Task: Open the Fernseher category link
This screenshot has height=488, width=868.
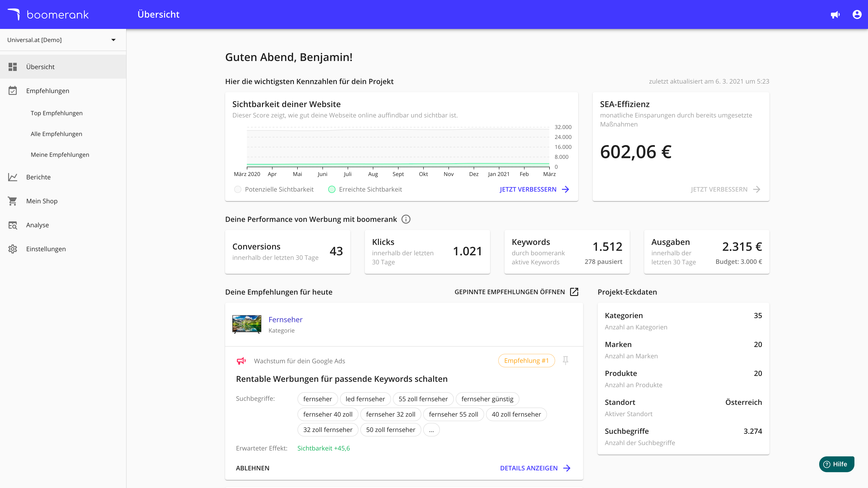Action: pos(285,320)
